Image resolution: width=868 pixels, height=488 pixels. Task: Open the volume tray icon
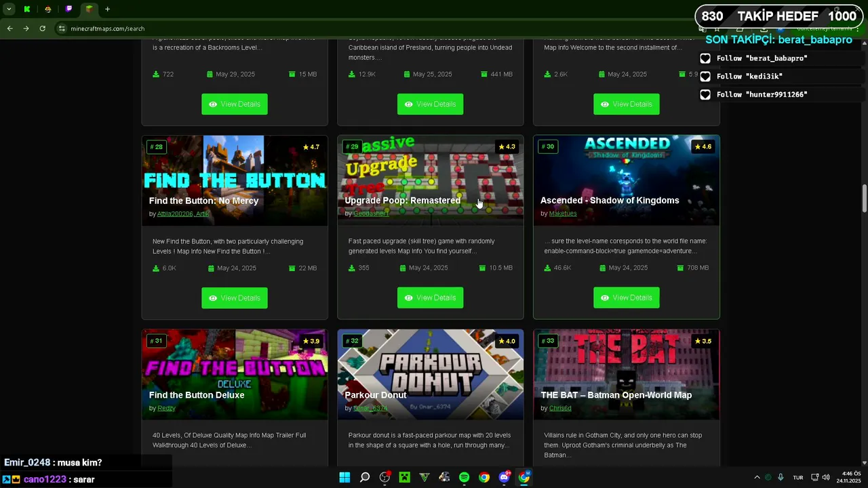tap(826, 478)
